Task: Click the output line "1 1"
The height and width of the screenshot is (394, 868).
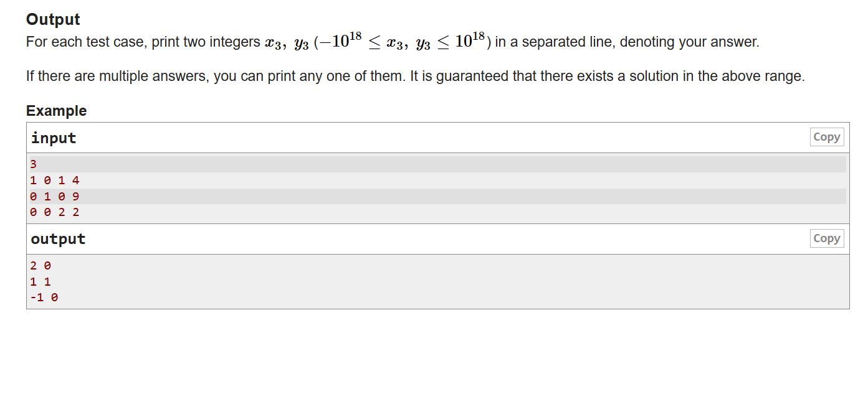Action: 41,282
